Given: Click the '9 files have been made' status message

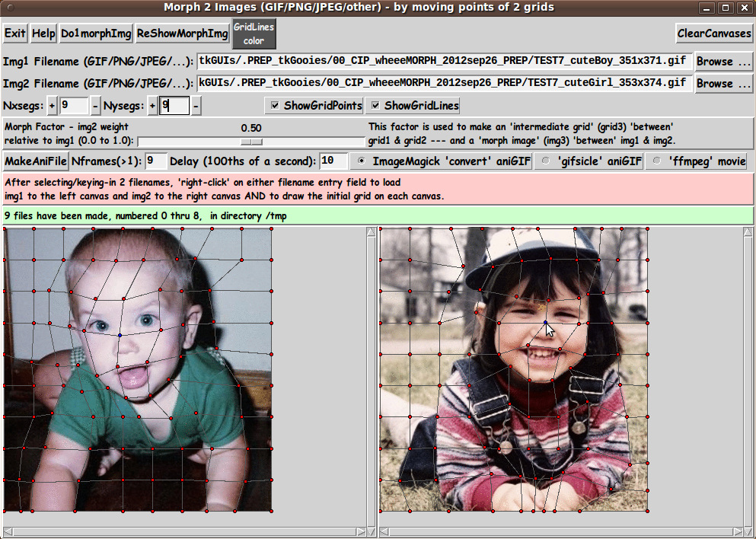Looking at the screenshot, I should point(145,216).
